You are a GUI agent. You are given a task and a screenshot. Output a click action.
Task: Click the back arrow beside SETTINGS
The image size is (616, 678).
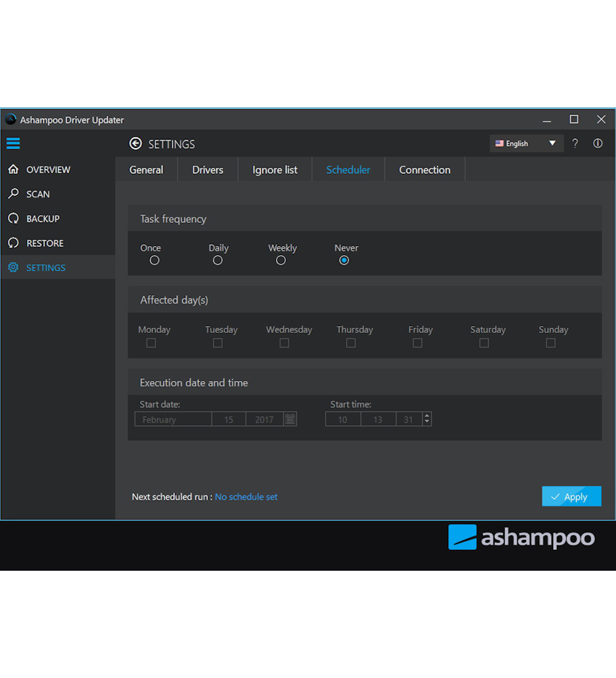coord(136,144)
